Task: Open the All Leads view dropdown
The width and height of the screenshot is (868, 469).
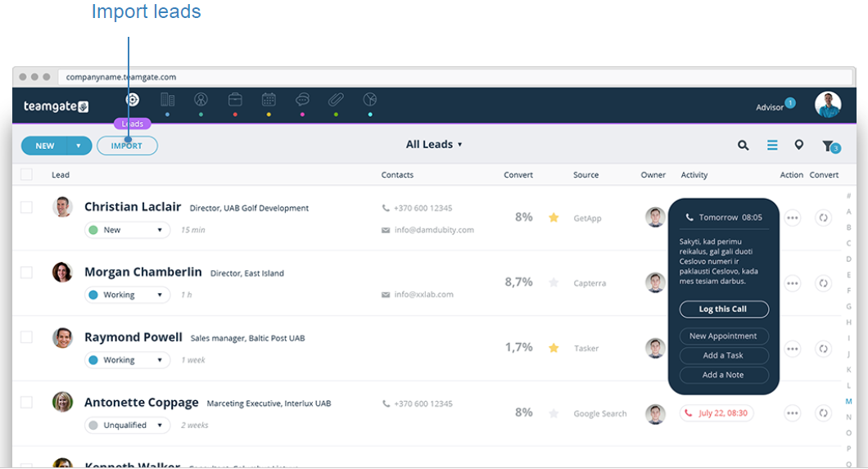Action: [x=434, y=144]
